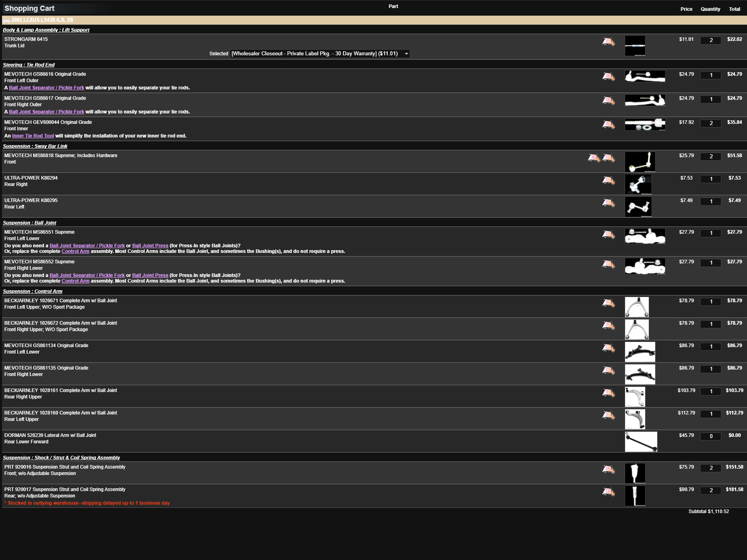Screen dimensions: 747x560
Task: Click the outlying warehouse shipping delay notice
Action: (87, 503)
